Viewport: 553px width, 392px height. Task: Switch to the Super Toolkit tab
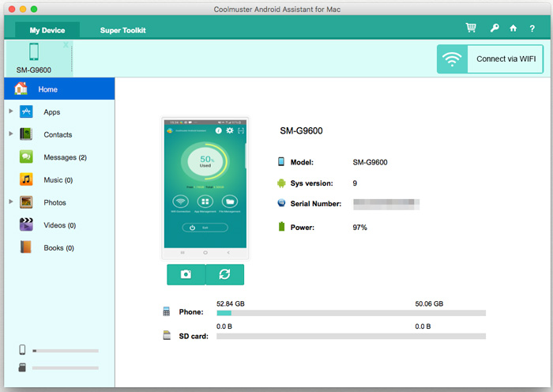click(x=122, y=30)
